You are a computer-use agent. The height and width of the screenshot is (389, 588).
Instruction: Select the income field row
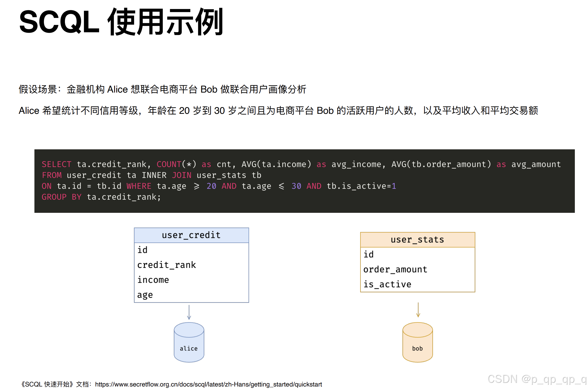[x=153, y=280]
